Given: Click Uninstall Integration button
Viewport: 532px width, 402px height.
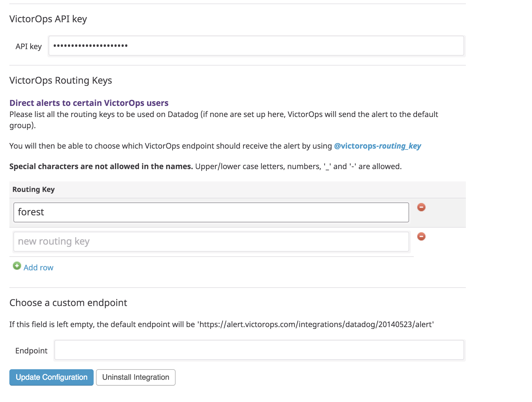Looking at the screenshot, I should point(136,377).
